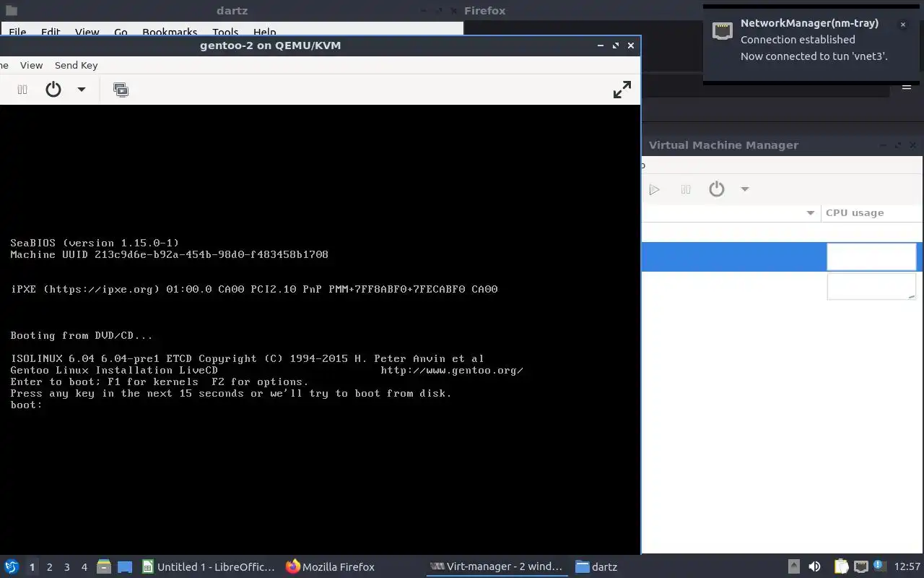Switch to Virt-manager taskbar entry

[496, 566]
